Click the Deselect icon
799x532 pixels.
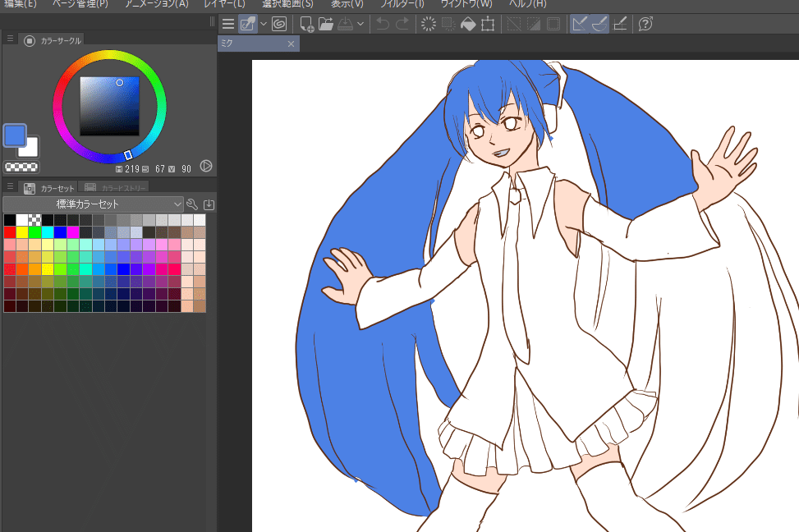click(x=514, y=24)
